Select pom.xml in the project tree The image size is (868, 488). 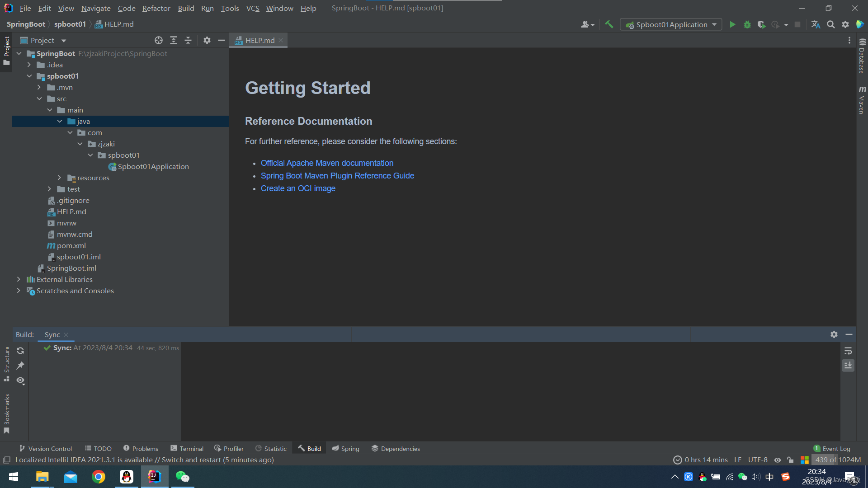71,246
